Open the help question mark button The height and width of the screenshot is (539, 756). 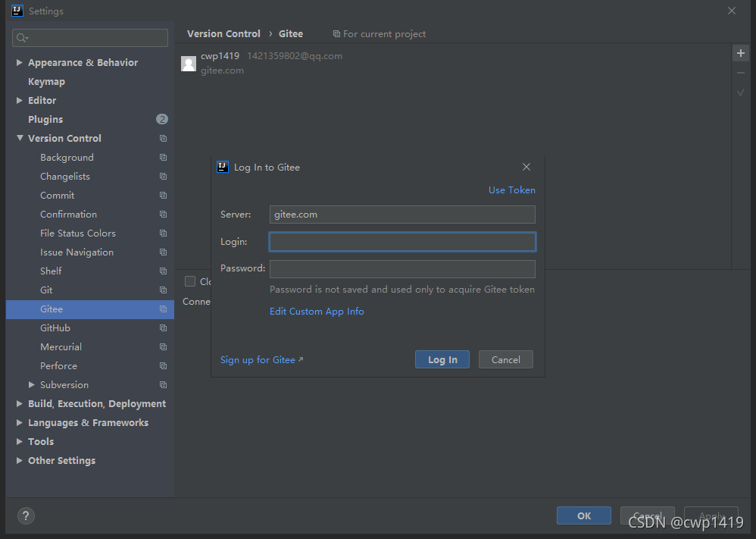point(26,515)
